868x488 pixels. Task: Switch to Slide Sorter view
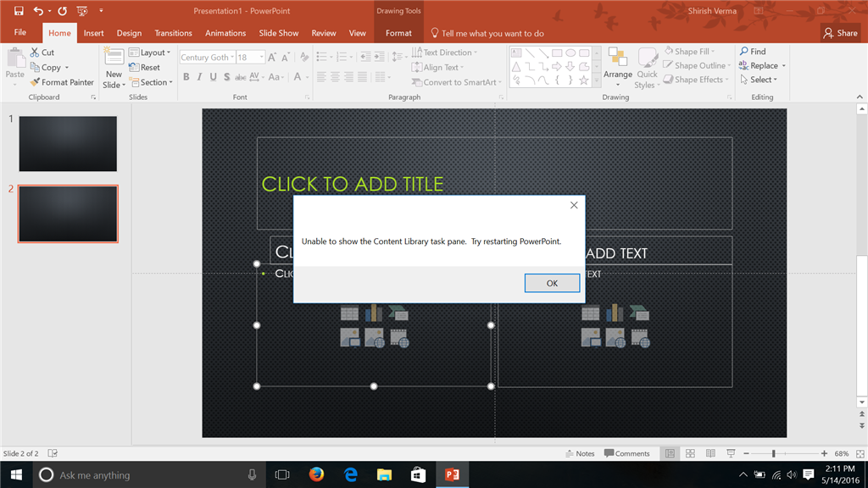point(690,453)
